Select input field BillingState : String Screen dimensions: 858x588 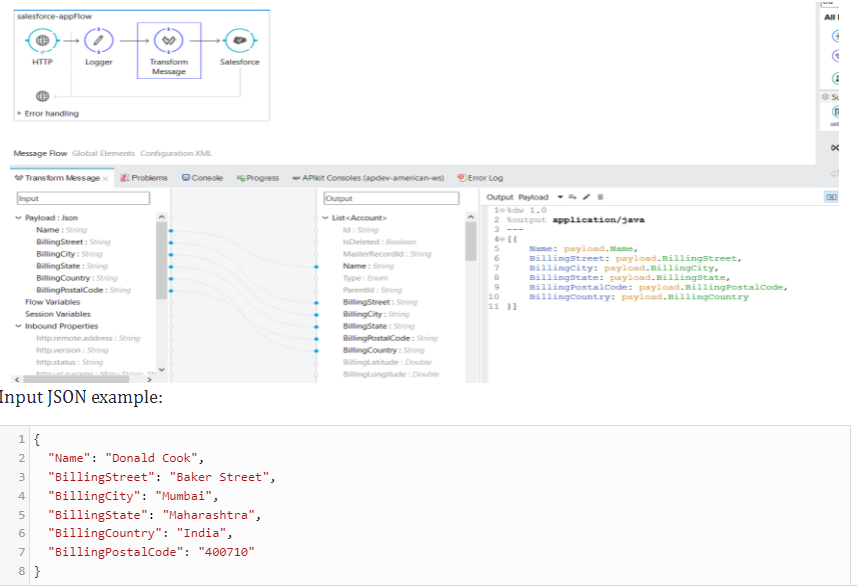[x=72, y=266]
